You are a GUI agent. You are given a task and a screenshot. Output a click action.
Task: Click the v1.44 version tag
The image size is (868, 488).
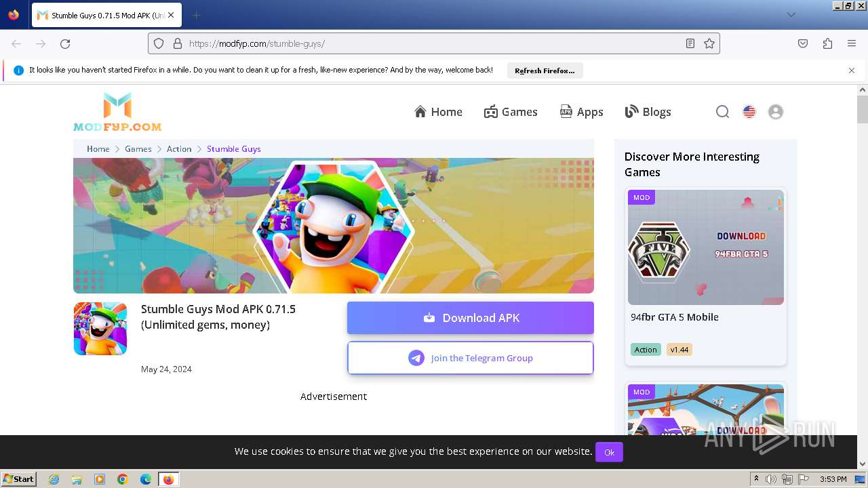679,350
